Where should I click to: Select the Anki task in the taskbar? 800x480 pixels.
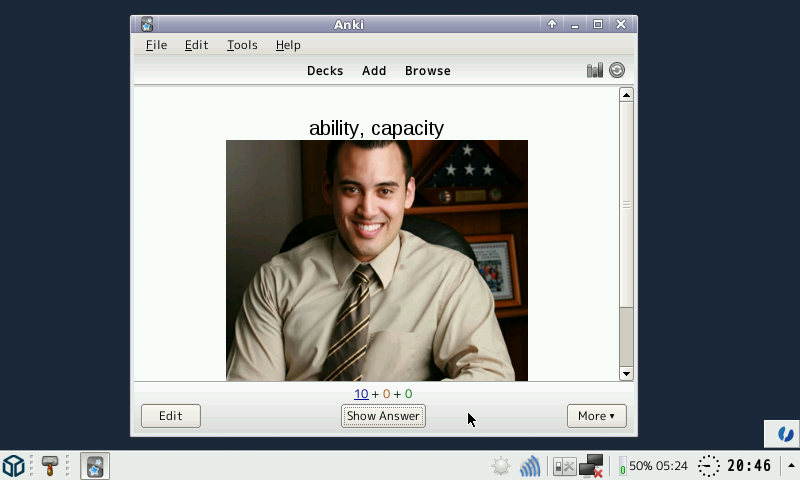[x=95, y=466]
